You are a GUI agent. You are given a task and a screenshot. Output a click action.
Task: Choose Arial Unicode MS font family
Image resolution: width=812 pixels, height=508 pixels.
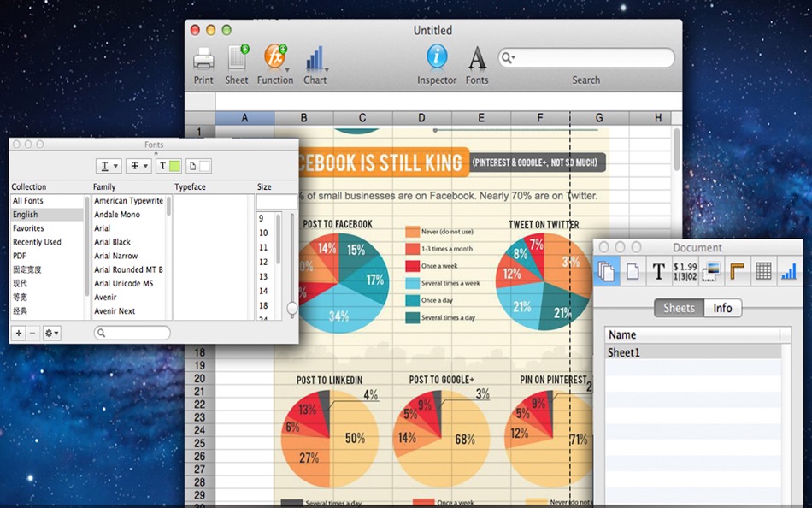pyautogui.click(x=128, y=283)
